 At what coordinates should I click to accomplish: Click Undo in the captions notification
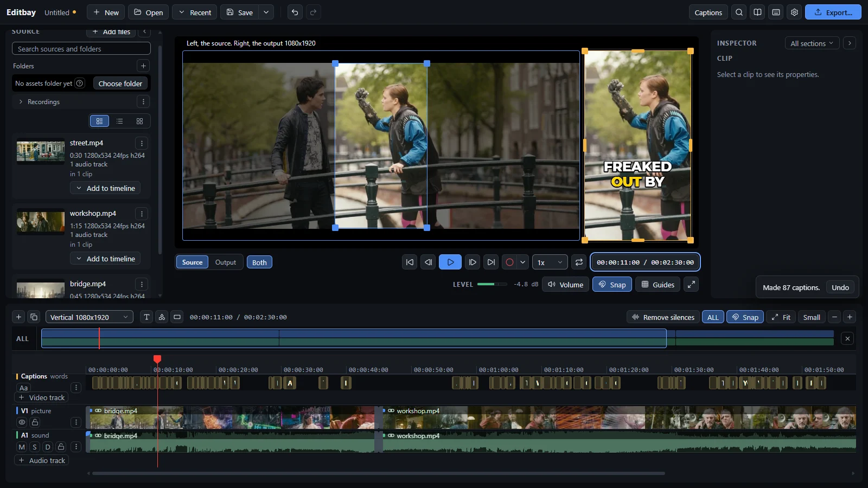(x=840, y=287)
